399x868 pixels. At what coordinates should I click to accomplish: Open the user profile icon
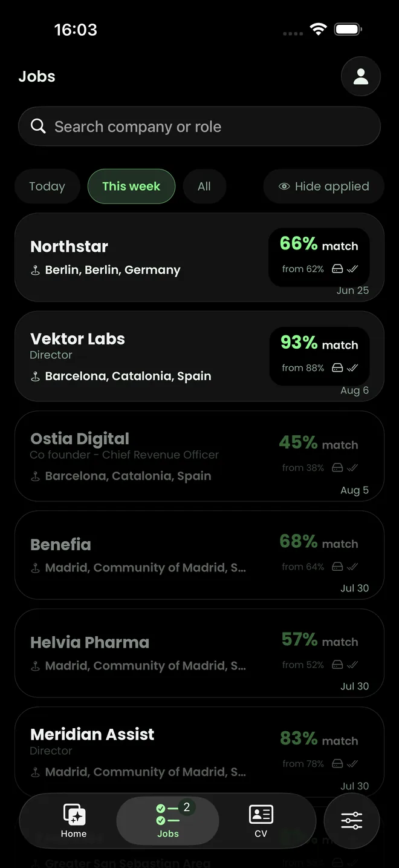pyautogui.click(x=361, y=76)
